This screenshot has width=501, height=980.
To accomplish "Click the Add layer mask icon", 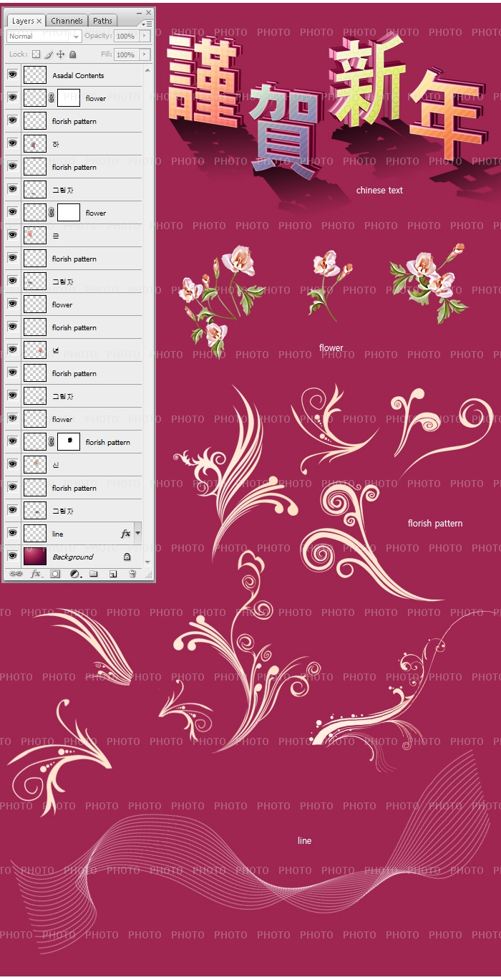I will (x=55, y=574).
